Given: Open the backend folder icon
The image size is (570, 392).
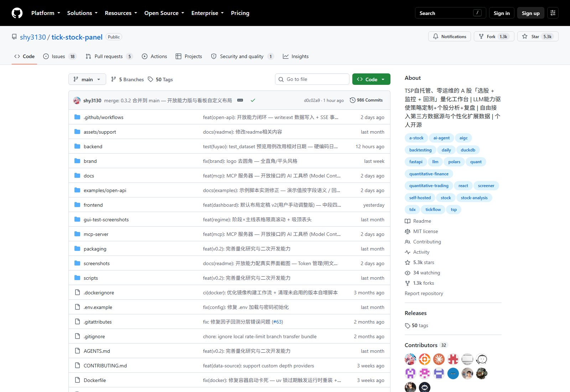Looking at the screenshot, I should pyautogui.click(x=77, y=146).
